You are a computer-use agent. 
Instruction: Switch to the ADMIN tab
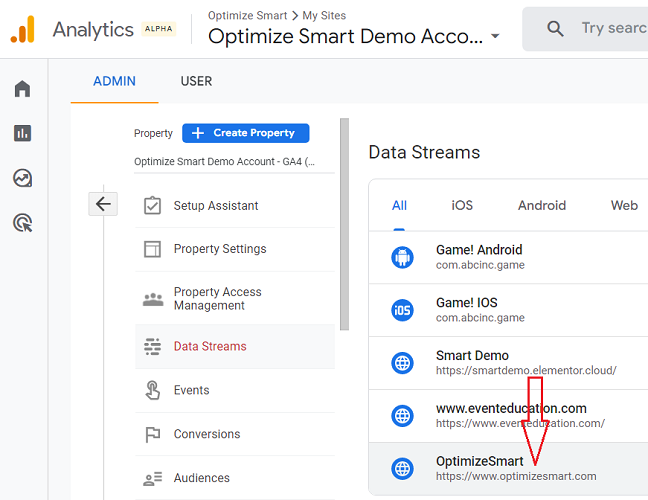[114, 81]
